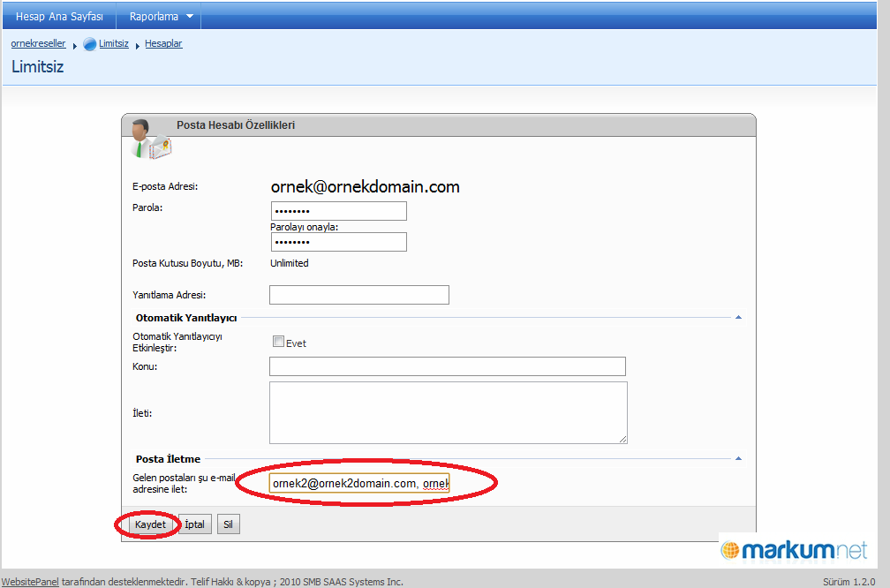Click the İleti message textarea
This screenshot has width=890, height=588.
pos(449,412)
